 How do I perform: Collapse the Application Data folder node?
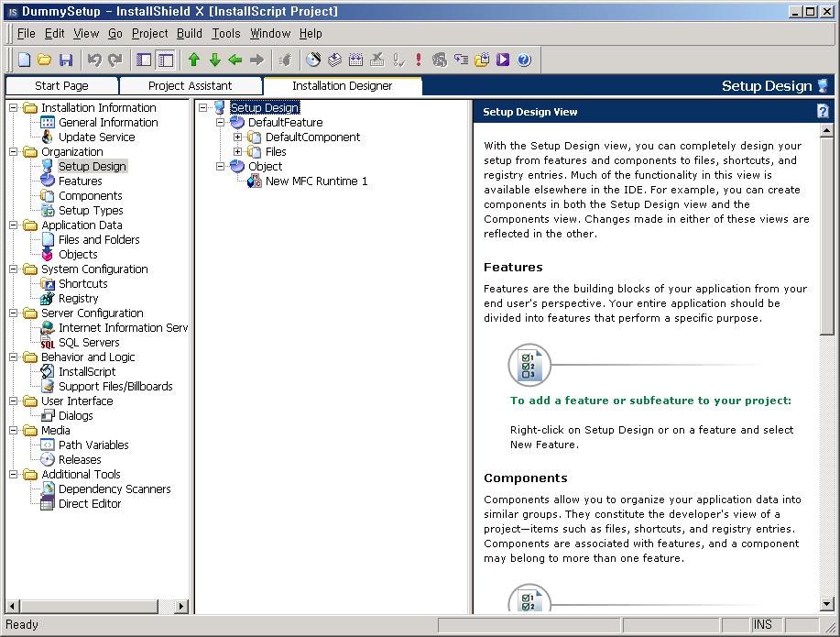(x=14, y=225)
